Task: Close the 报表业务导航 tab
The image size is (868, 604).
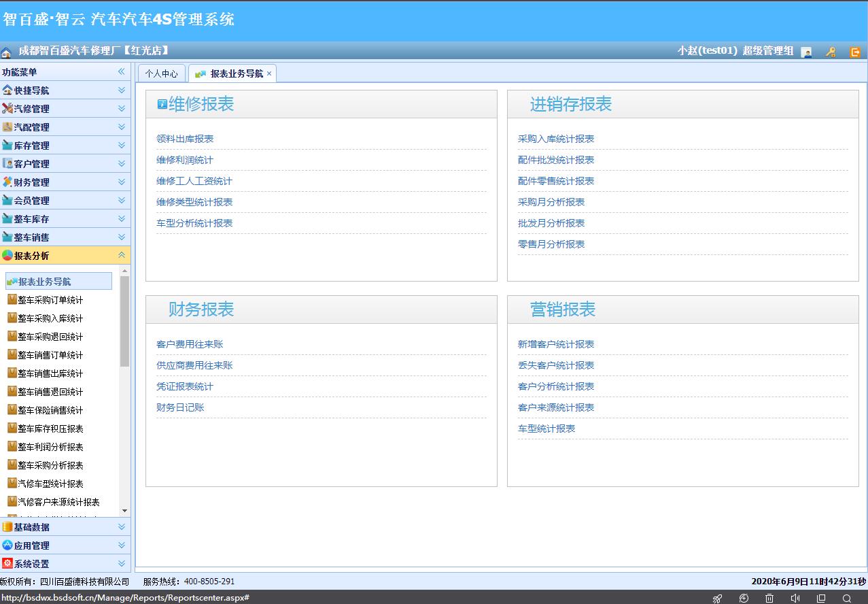Action: click(269, 73)
